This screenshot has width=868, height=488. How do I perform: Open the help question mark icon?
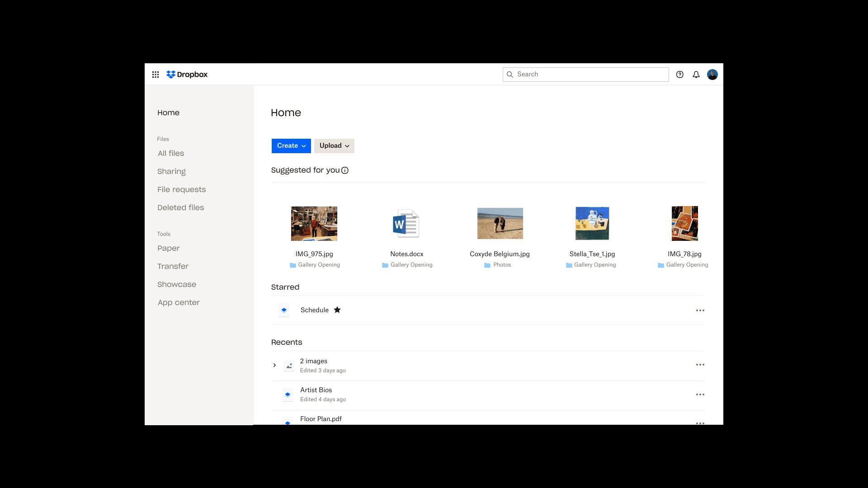pyautogui.click(x=679, y=75)
